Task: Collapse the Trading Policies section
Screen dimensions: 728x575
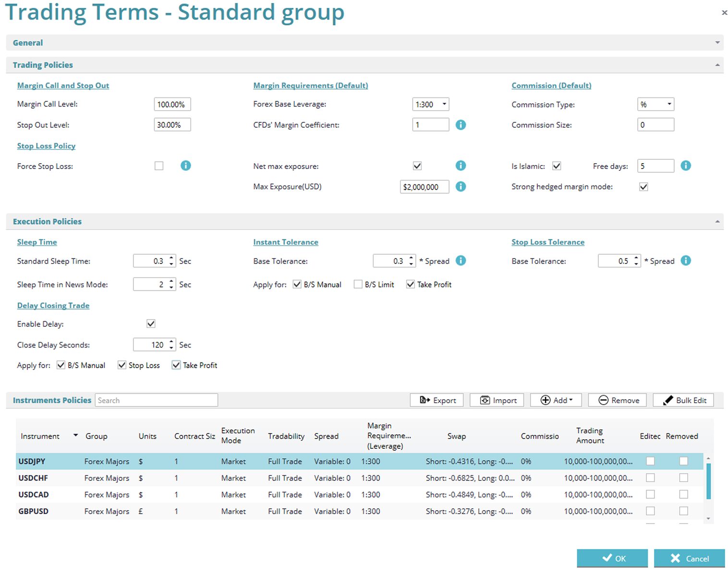Action: point(717,65)
